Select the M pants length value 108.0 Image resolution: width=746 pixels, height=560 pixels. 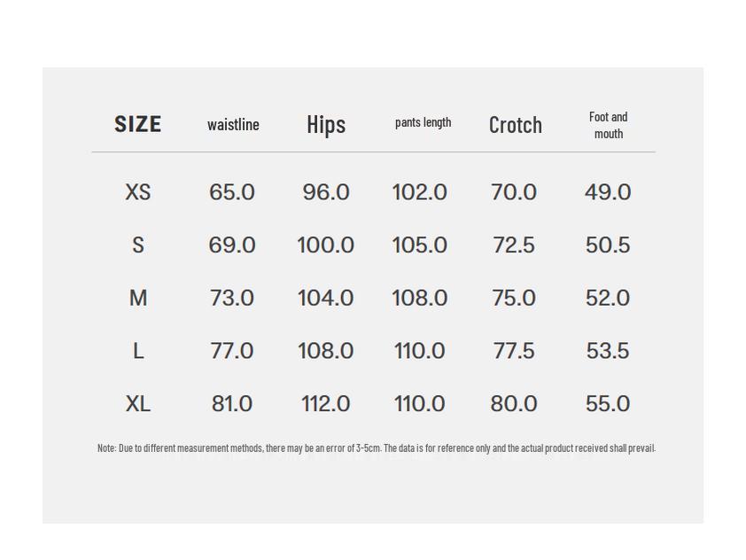tap(419, 299)
